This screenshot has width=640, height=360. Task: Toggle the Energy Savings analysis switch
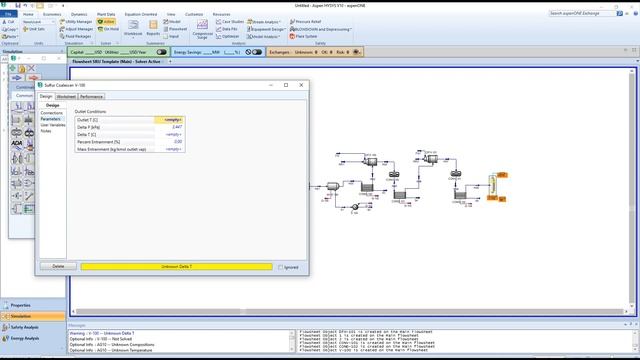(257, 52)
